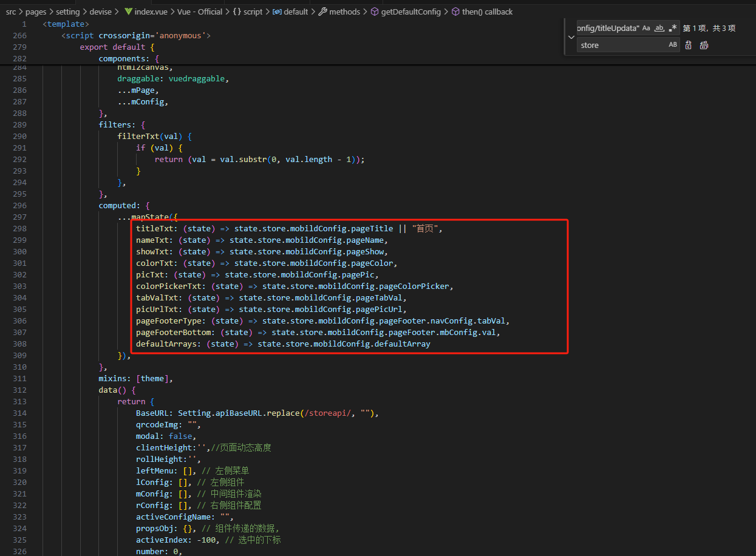Click the 'rollHeight' line
This screenshot has height=556, width=756.
coord(168,459)
